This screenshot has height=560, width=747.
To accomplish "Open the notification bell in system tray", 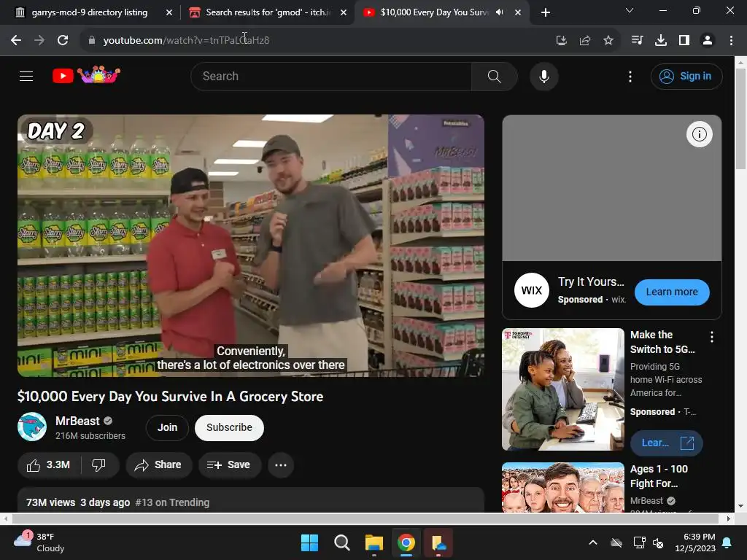I will click(x=727, y=542).
